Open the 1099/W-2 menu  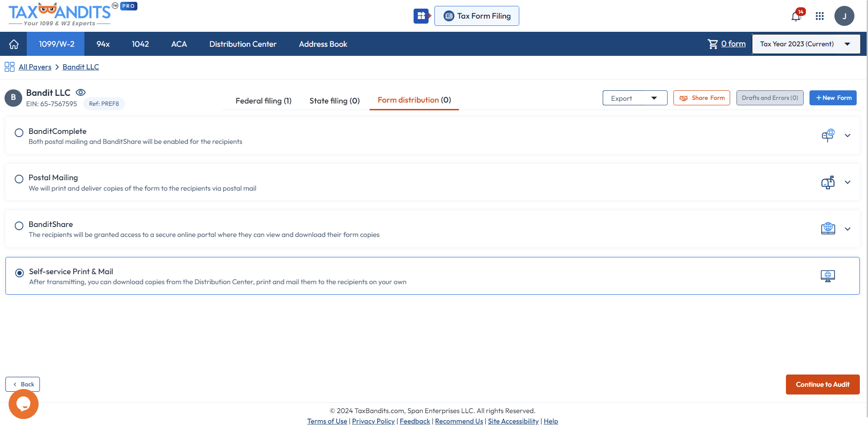[x=57, y=44]
